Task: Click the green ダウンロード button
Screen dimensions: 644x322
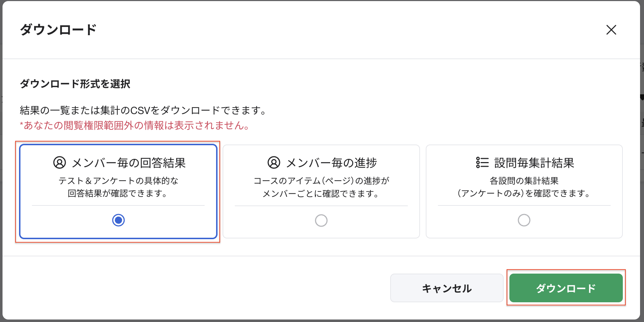Action: pyautogui.click(x=566, y=288)
